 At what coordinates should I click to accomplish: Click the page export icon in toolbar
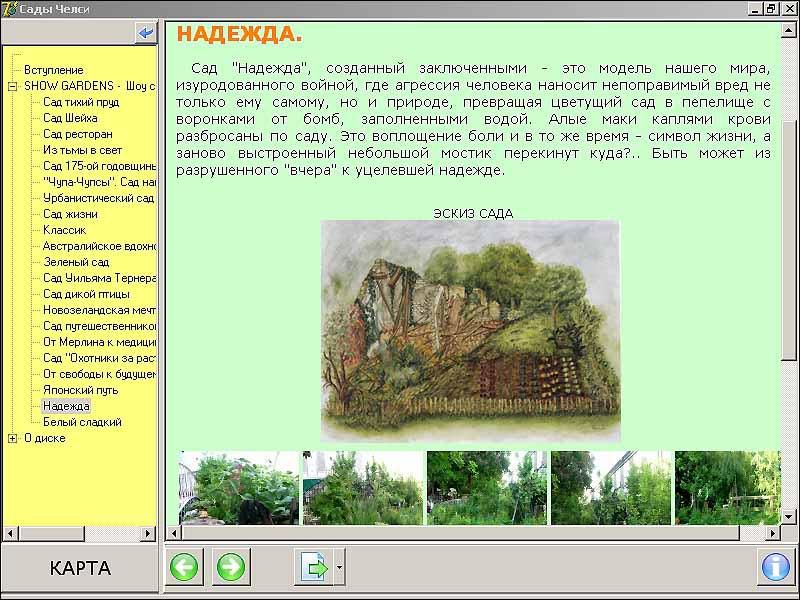click(x=314, y=568)
